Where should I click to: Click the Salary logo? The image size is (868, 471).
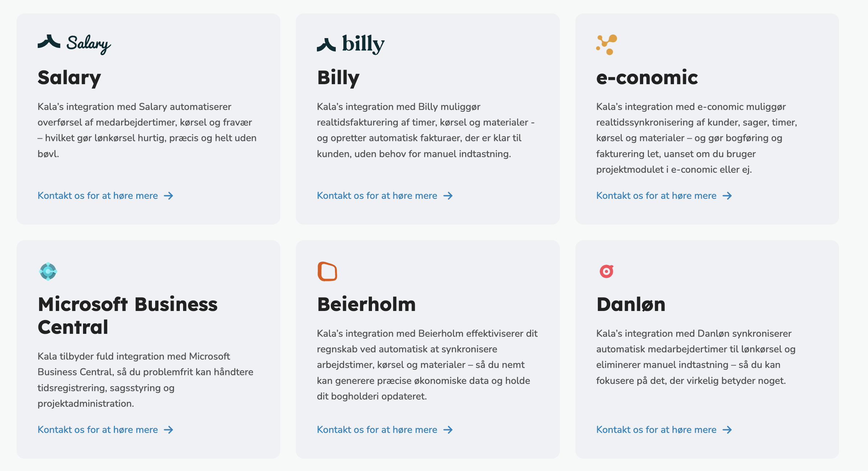(74, 44)
